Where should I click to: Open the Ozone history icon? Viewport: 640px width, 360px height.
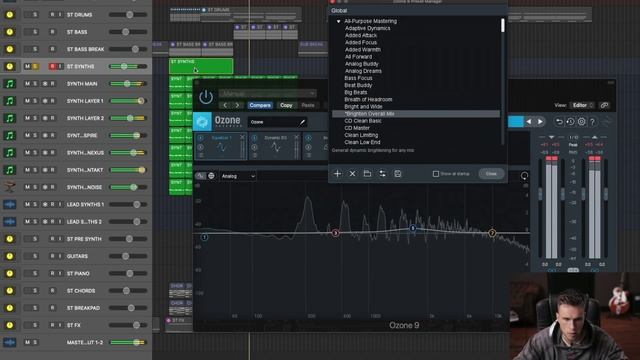pyautogui.click(x=570, y=122)
